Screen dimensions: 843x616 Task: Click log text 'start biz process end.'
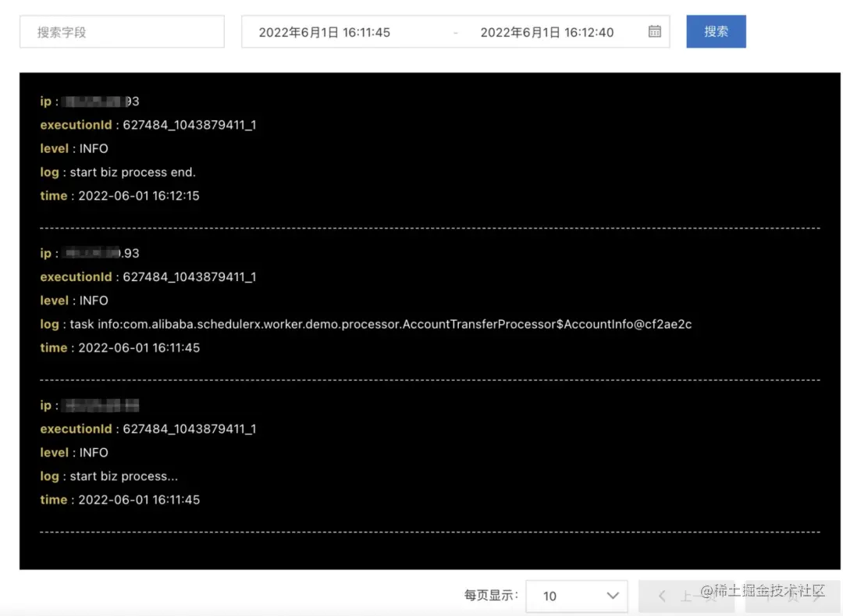(133, 172)
